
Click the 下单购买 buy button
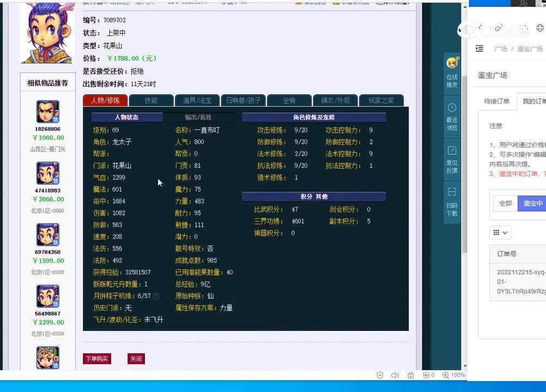pos(97,359)
